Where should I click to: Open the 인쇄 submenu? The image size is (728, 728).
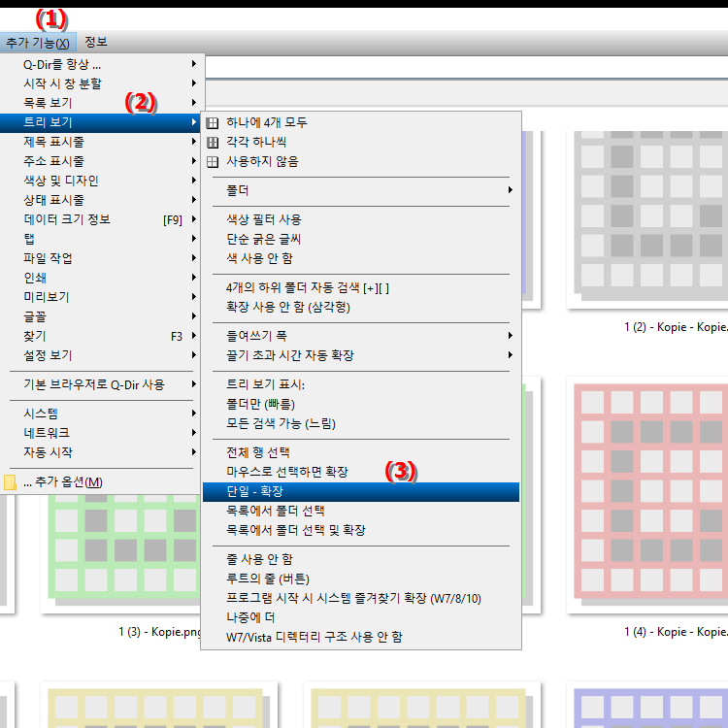pos(100,278)
